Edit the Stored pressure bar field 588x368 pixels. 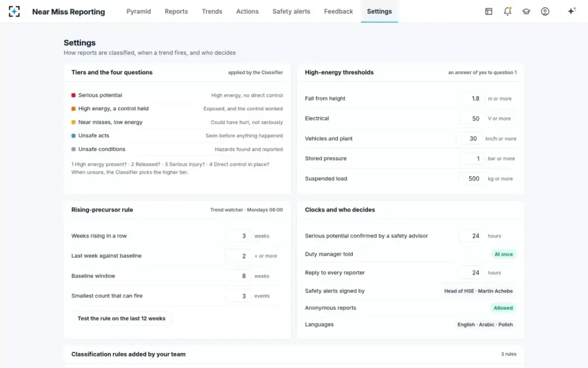pos(471,159)
